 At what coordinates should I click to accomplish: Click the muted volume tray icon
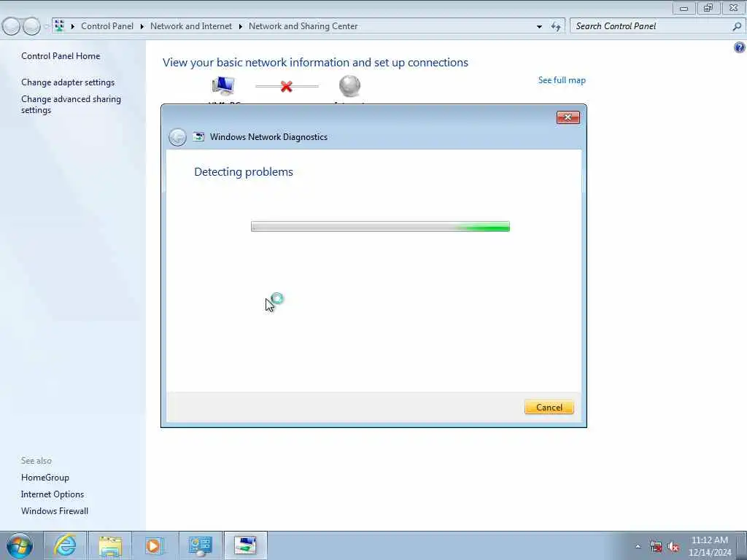[x=673, y=547]
